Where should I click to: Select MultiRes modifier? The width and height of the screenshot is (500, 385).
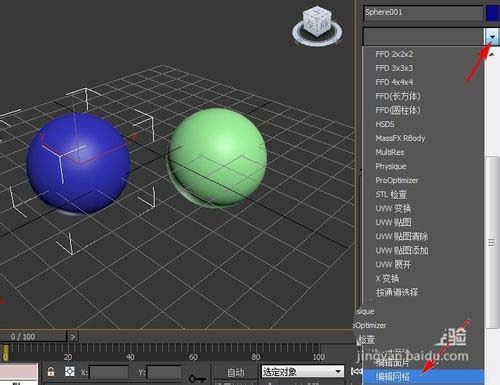pyautogui.click(x=390, y=152)
